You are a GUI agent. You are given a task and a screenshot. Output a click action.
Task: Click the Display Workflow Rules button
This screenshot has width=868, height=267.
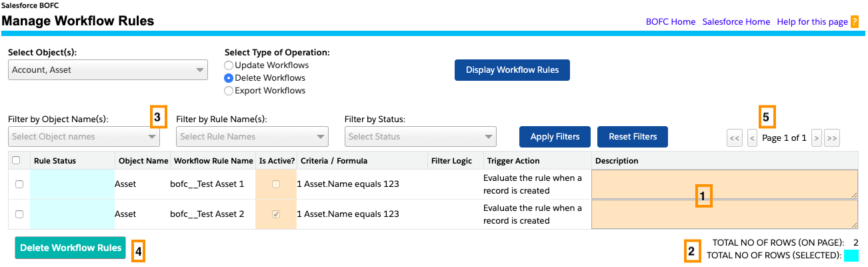pyautogui.click(x=512, y=70)
